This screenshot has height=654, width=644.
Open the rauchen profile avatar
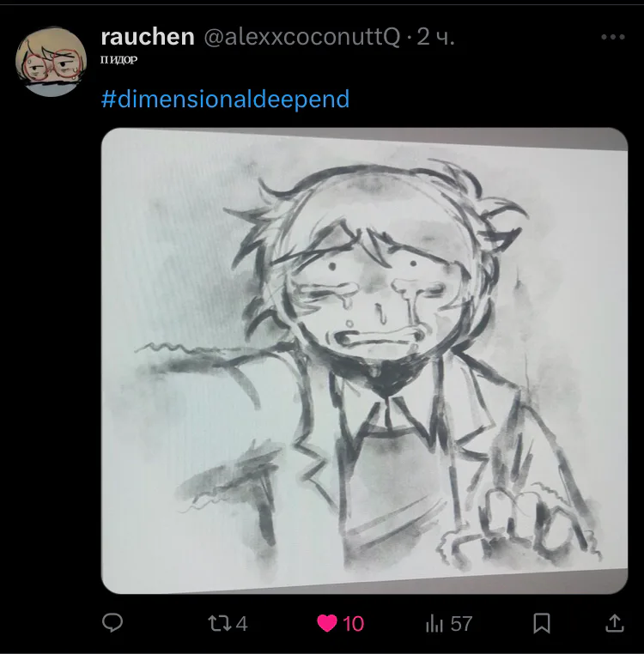pyautogui.click(x=52, y=62)
